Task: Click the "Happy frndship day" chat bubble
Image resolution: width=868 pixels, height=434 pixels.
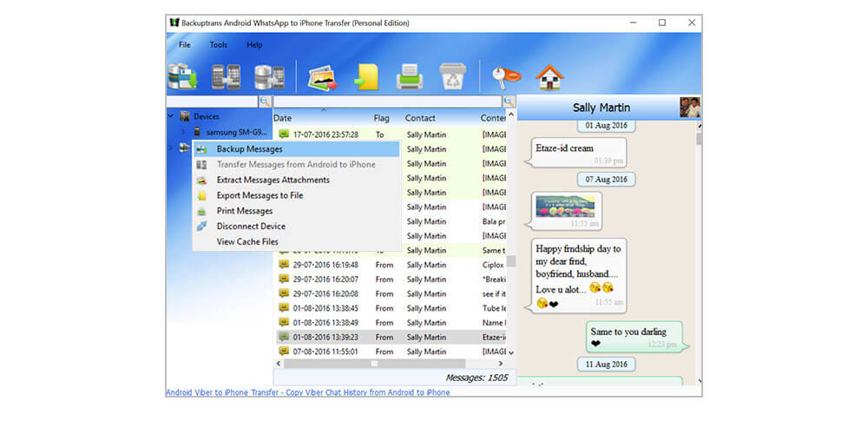Action: (578, 275)
